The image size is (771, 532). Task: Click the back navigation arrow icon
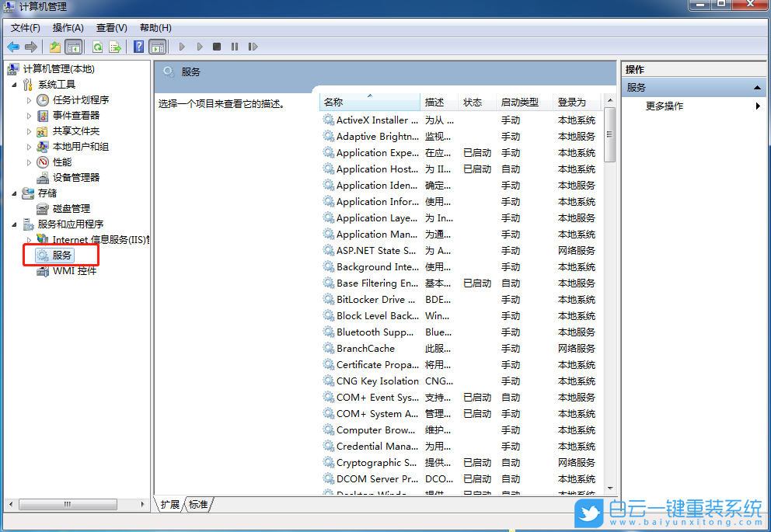click(13, 47)
